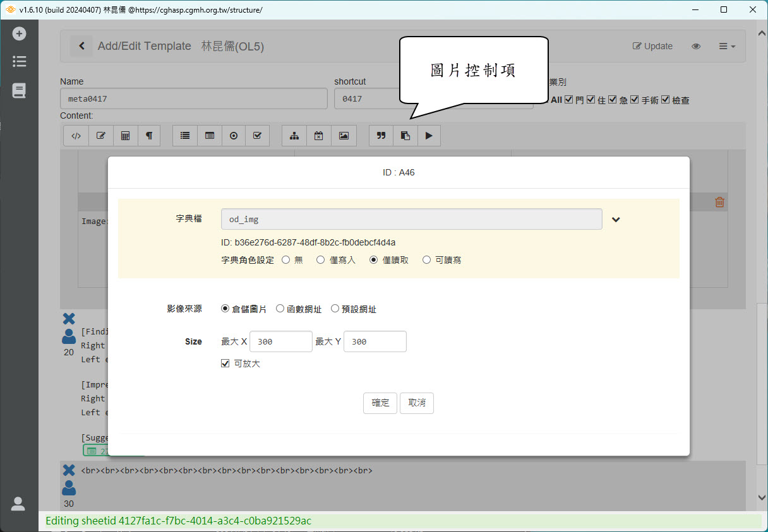This screenshot has width=768, height=532.
Task: Toggle the 可放大 checkbox
Action: (x=225, y=364)
